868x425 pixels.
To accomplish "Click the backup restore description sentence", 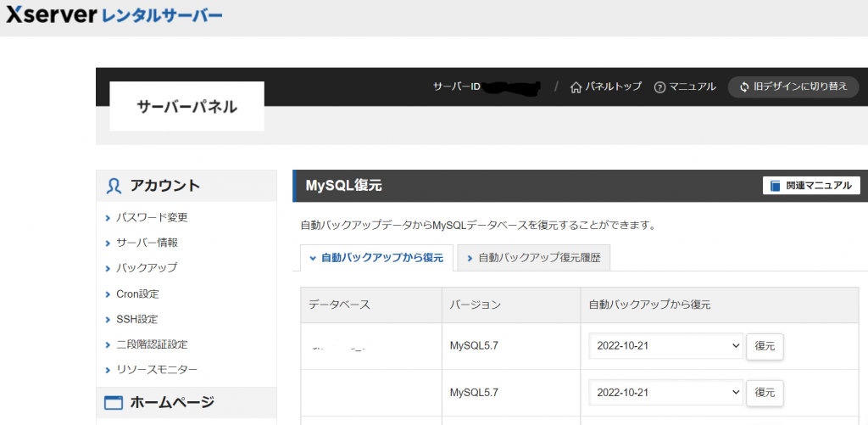I will (478, 226).
